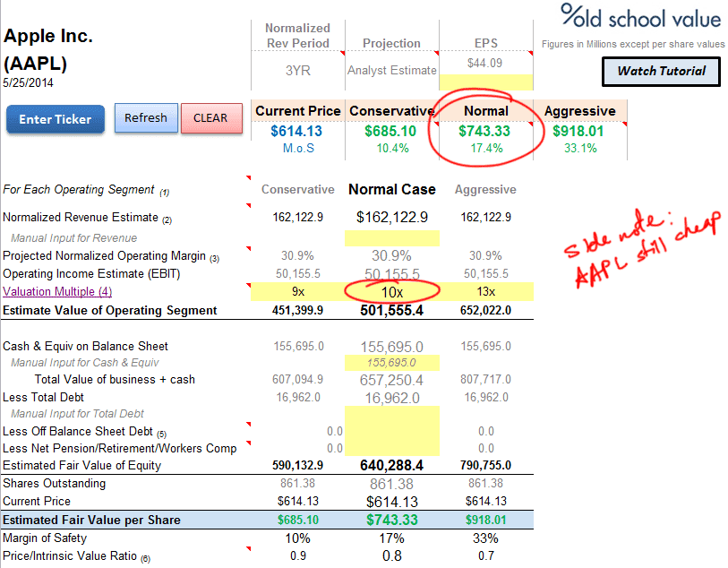Click the yellow Manual Input for Revenue cell

(392, 238)
